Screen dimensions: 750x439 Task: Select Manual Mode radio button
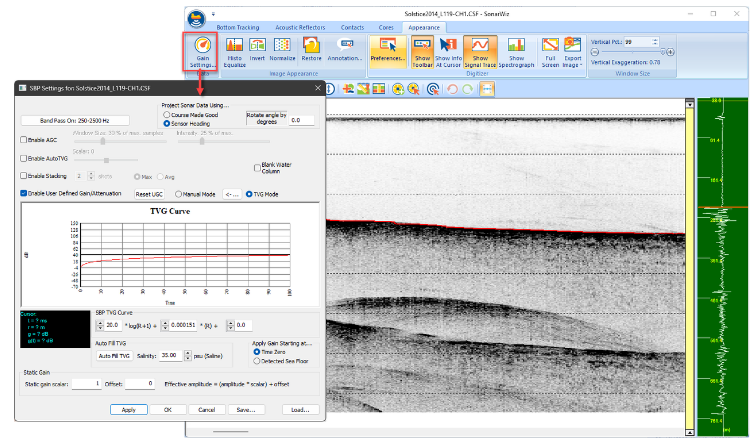point(178,194)
